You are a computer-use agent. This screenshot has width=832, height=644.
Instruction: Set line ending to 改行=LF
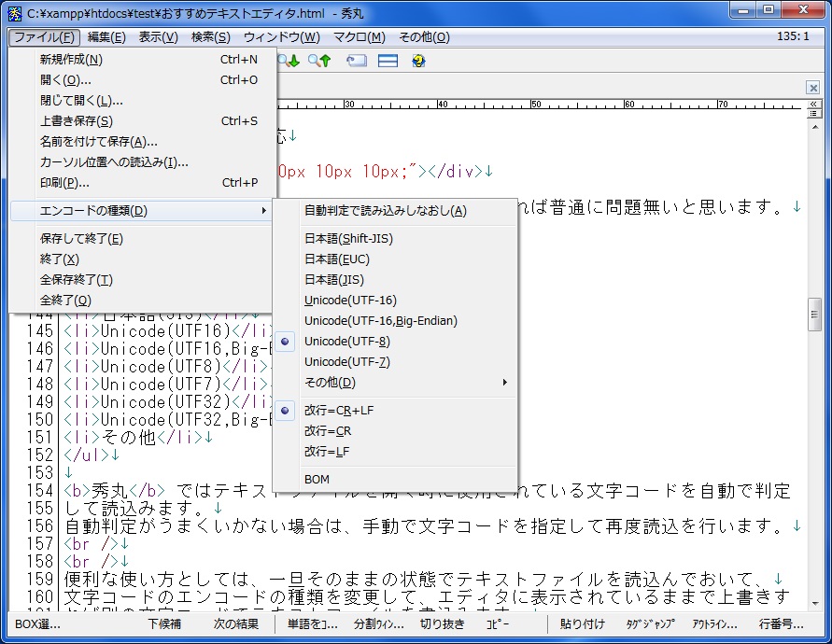click(x=395, y=452)
